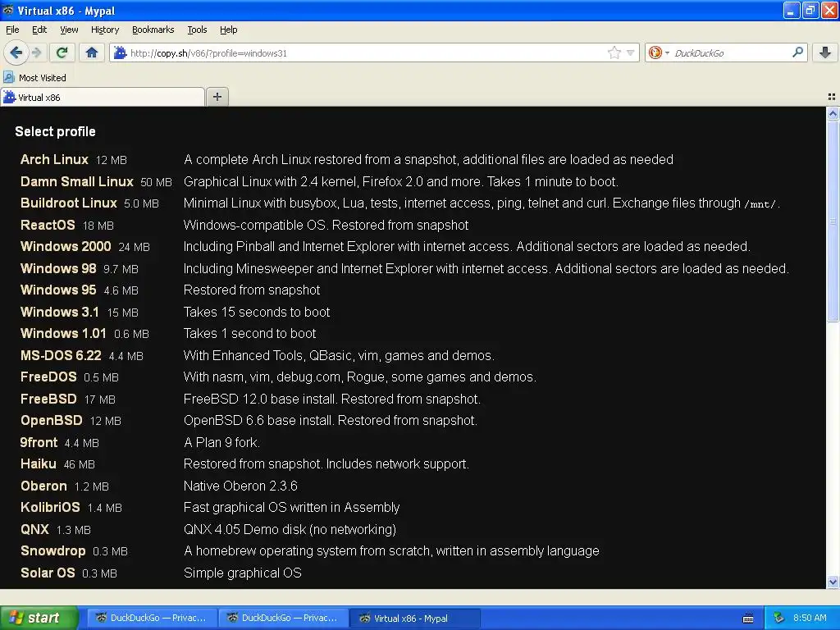Open the Tools menu

pyautogui.click(x=197, y=30)
